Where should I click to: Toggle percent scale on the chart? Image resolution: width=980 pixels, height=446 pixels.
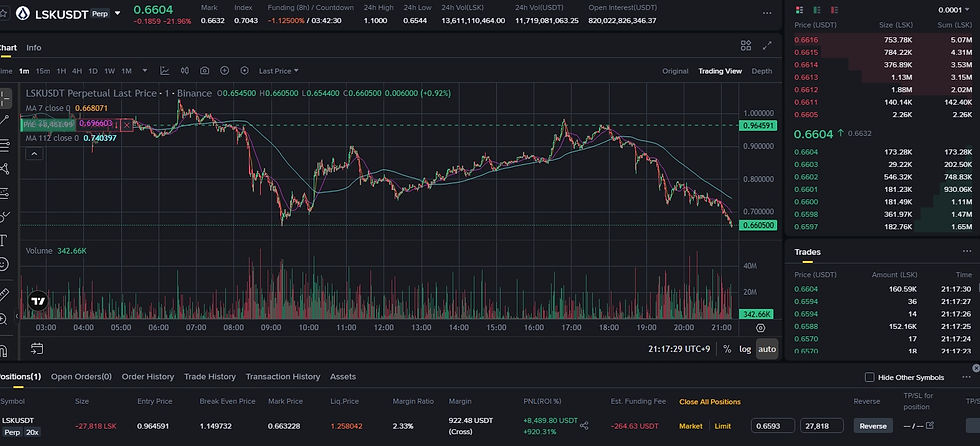point(727,349)
